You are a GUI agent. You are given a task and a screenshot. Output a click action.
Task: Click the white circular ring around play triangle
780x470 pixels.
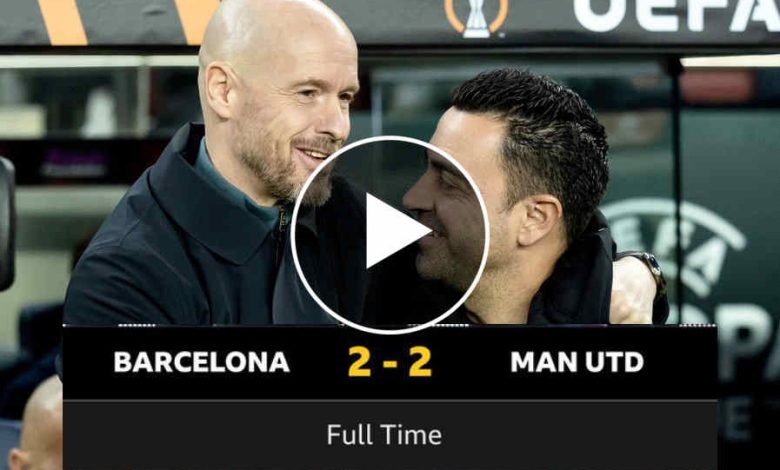click(390, 139)
